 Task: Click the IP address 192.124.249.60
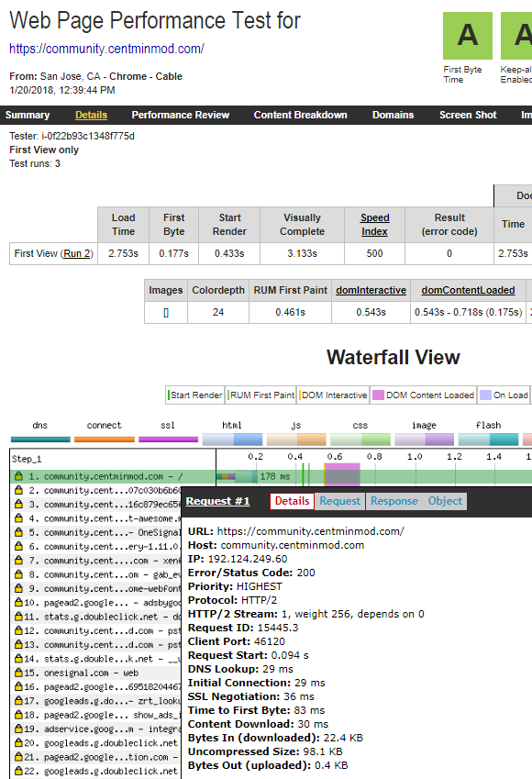248,559
